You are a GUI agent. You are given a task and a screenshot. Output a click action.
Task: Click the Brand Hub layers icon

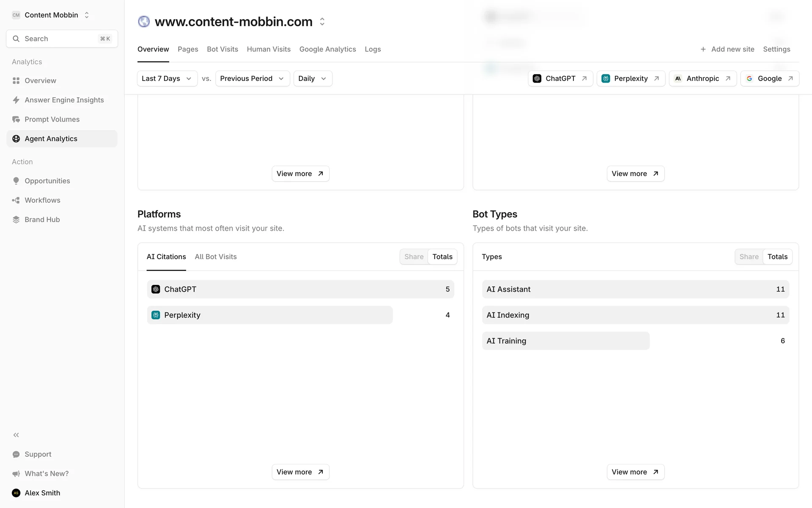[16, 220]
